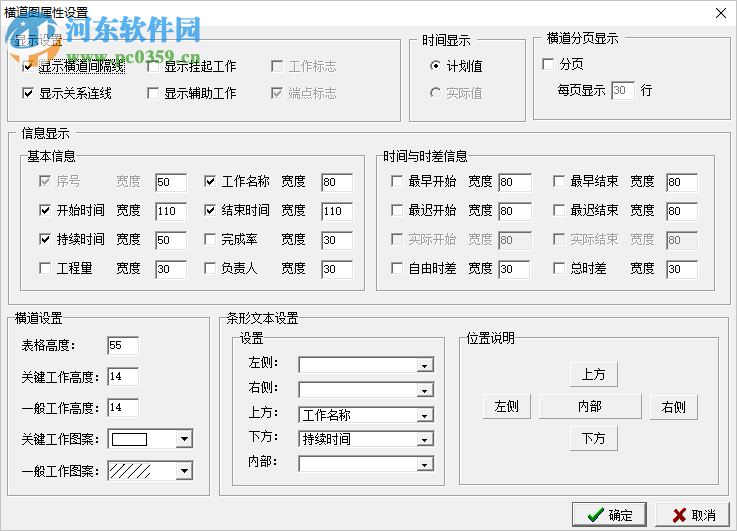The width and height of the screenshot is (737, 531).
Task: Click the 内部 position button
Action: tap(590, 406)
